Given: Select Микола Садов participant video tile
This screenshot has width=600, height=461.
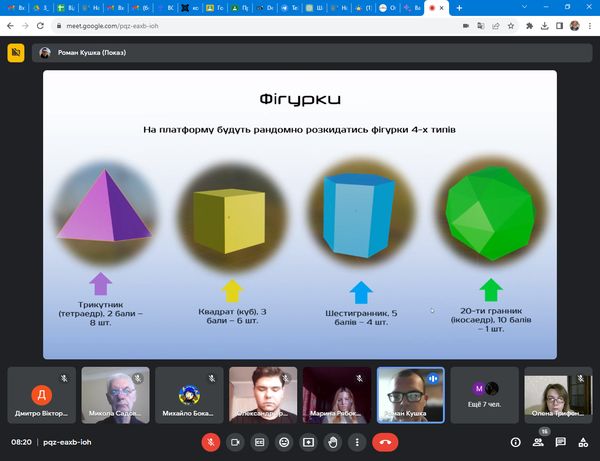Looking at the screenshot, I should point(115,394).
